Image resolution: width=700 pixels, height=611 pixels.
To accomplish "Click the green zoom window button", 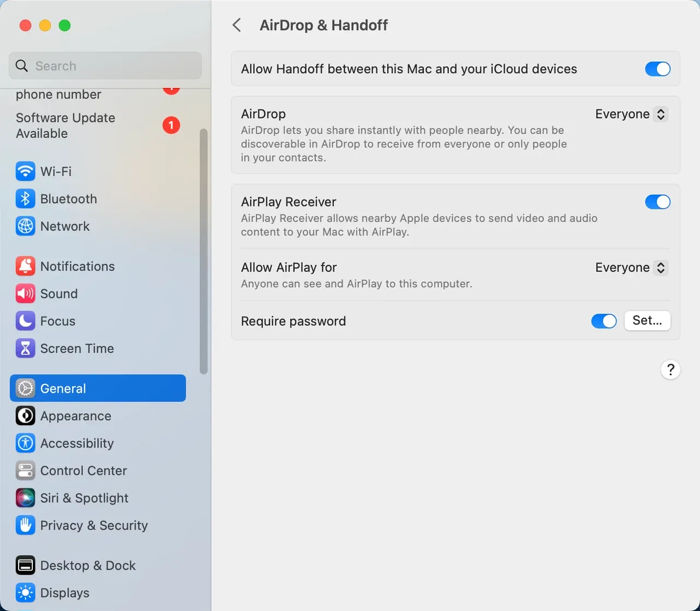I will click(65, 25).
